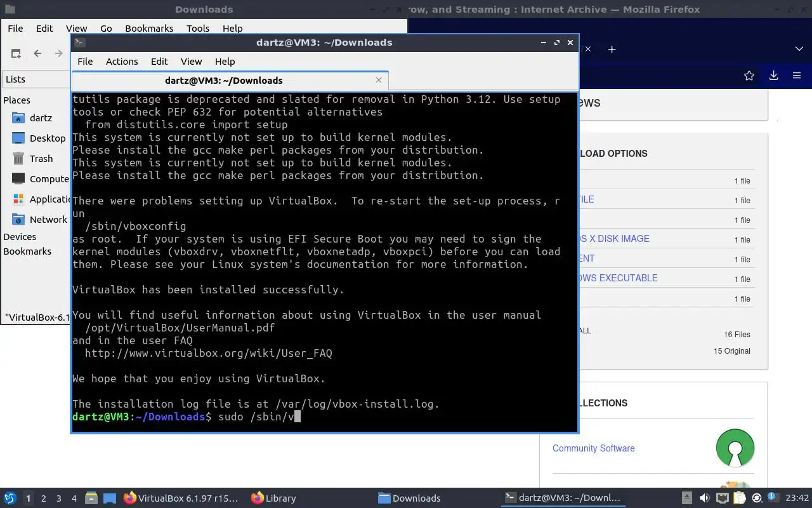Image resolution: width=812 pixels, height=508 pixels.
Task: Open the network tray icon
Action: 723,498
